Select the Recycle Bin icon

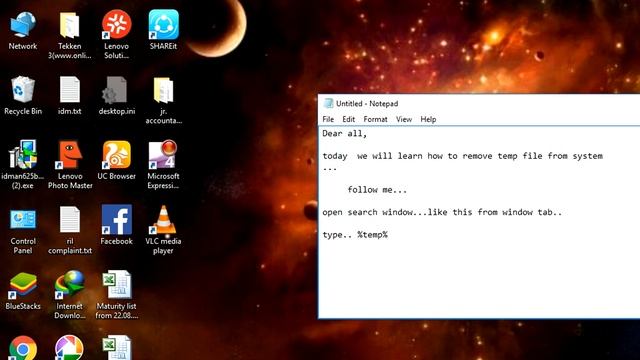(x=23, y=96)
